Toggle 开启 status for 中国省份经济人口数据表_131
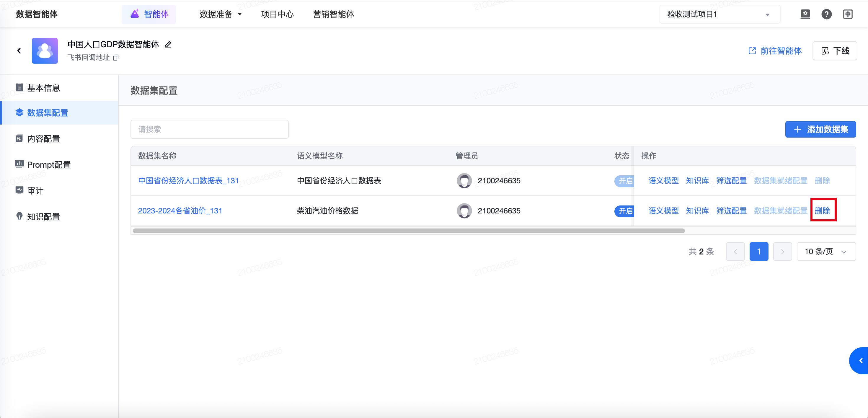Screen dimensions: 868x418 pos(624,181)
